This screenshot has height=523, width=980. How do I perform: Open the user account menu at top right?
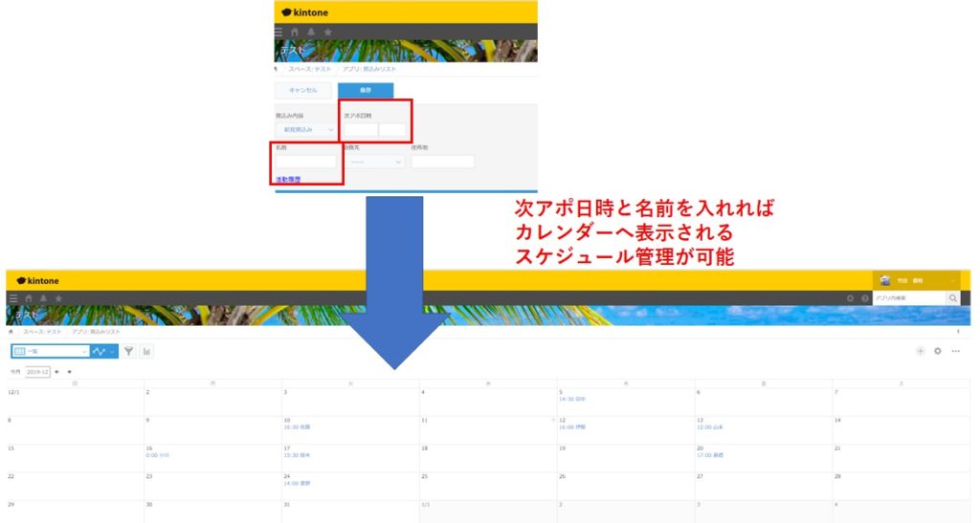click(918, 281)
